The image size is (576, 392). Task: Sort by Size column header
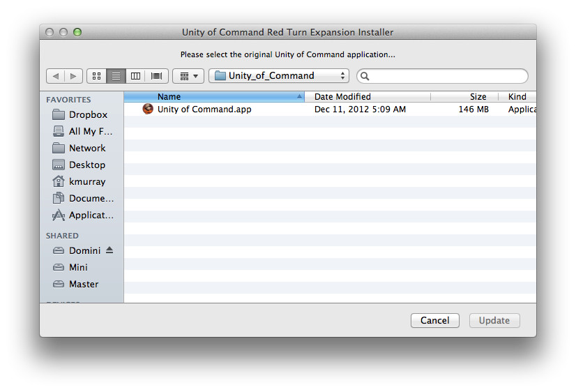click(x=464, y=97)
